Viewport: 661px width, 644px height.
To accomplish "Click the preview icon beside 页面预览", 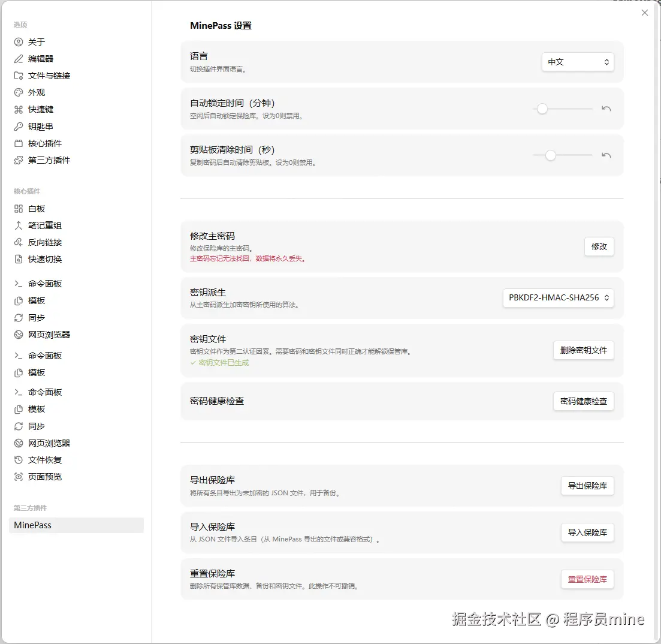I will (19, 477).
